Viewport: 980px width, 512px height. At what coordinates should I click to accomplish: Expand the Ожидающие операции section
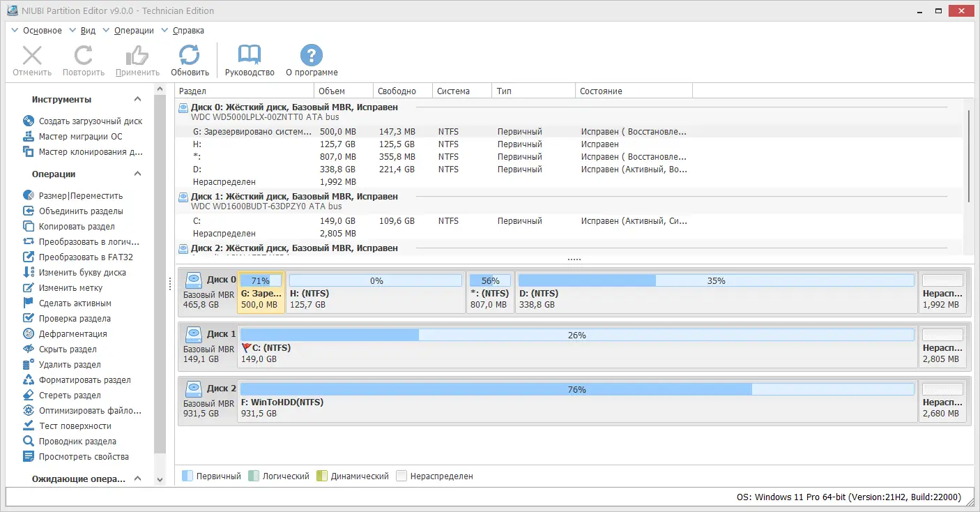point(137,478)
